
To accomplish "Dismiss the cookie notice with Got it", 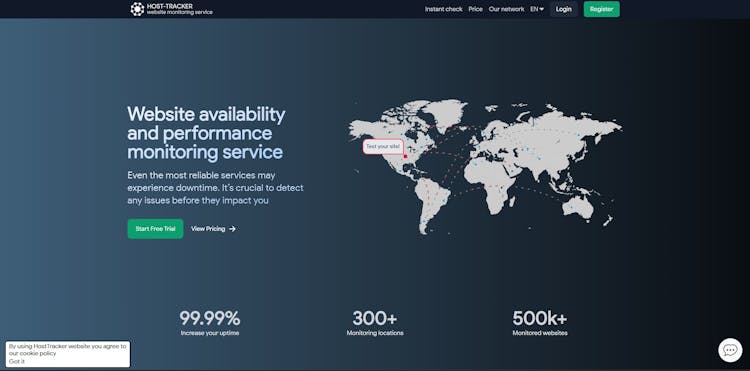I will [x=17, y=361].
